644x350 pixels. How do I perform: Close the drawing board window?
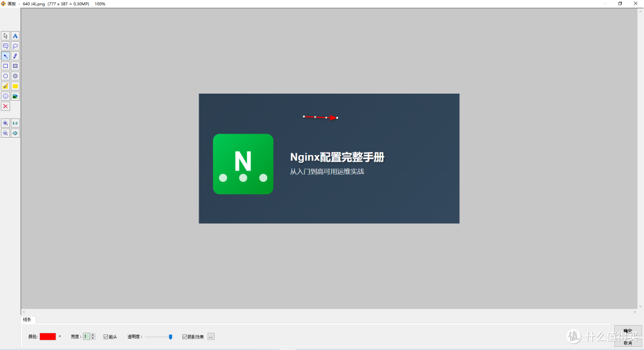[x=636, y=4]
